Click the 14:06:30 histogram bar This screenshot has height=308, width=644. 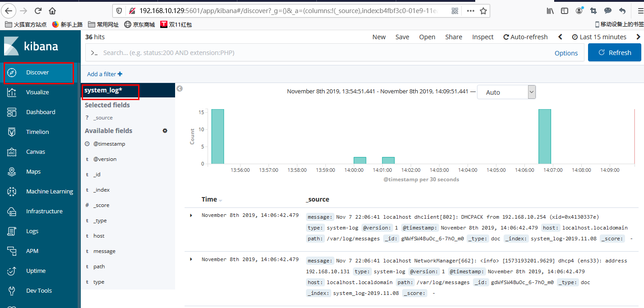pyautogui.click(x=545, y=136)
